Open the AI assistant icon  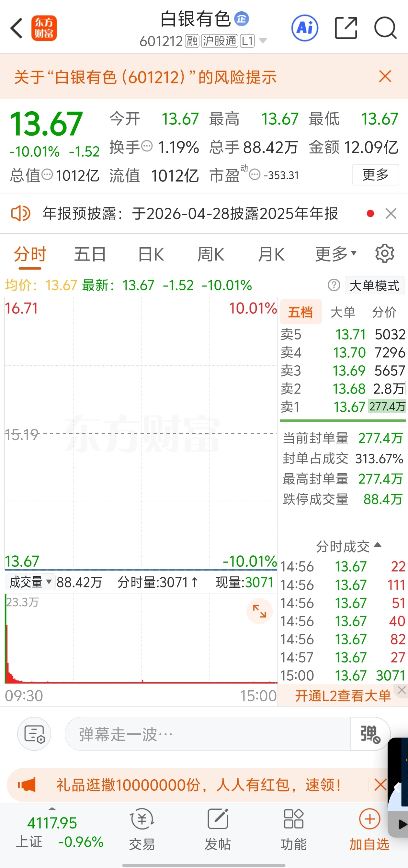pyautogui.click(x=304, y=28)
